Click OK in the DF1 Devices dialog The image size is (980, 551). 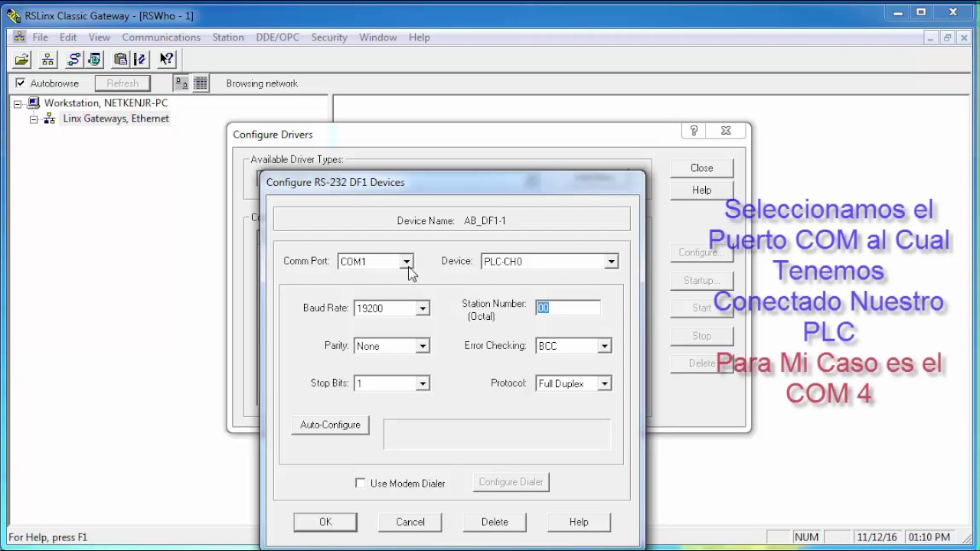pos(325,522)
